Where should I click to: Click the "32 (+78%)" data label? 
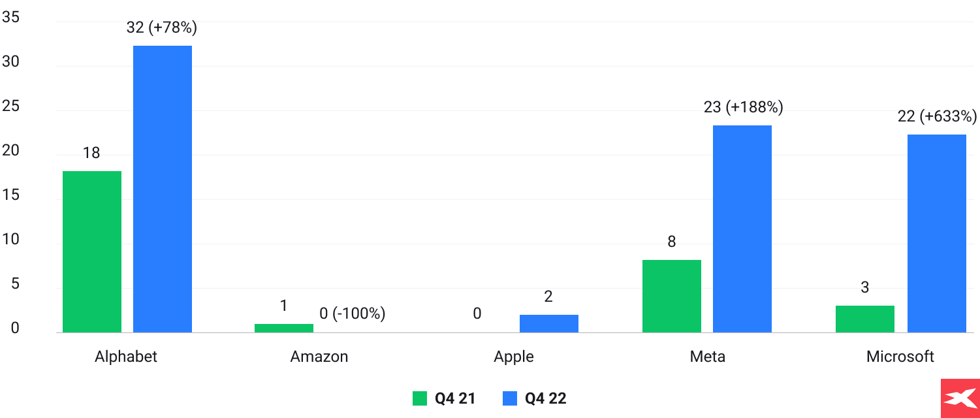[163, 27]
